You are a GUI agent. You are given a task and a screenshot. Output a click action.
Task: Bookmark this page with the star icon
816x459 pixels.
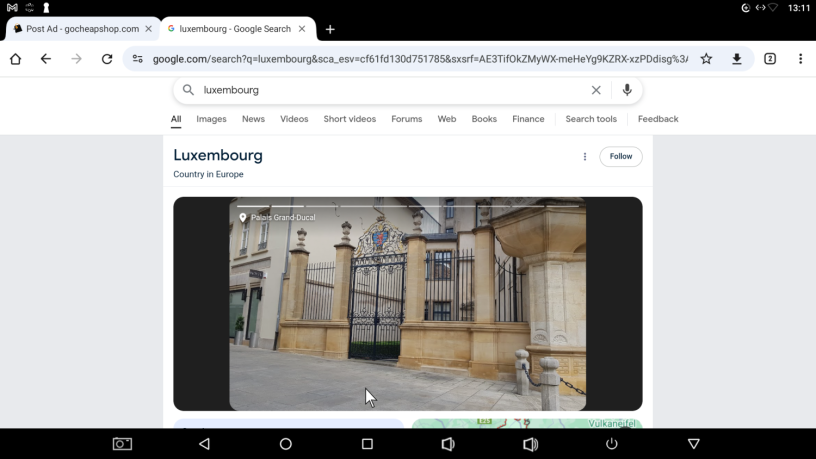coord(706,59)
